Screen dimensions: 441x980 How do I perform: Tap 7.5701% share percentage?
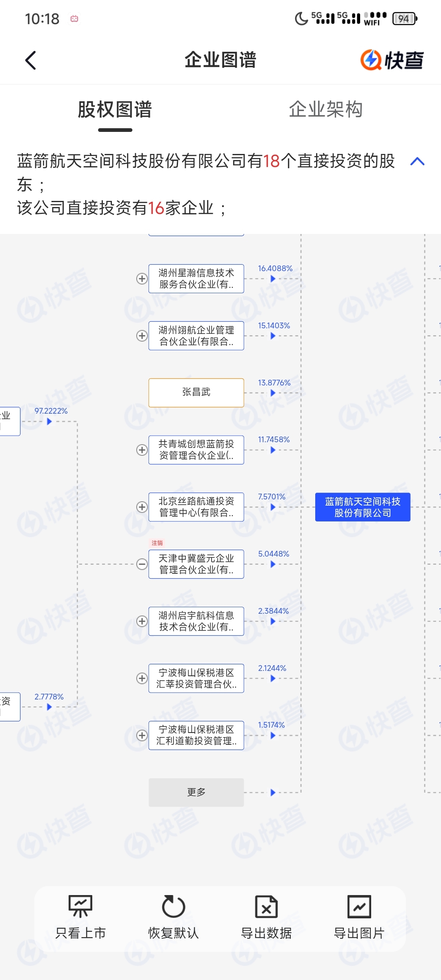[x=272, y=497]
